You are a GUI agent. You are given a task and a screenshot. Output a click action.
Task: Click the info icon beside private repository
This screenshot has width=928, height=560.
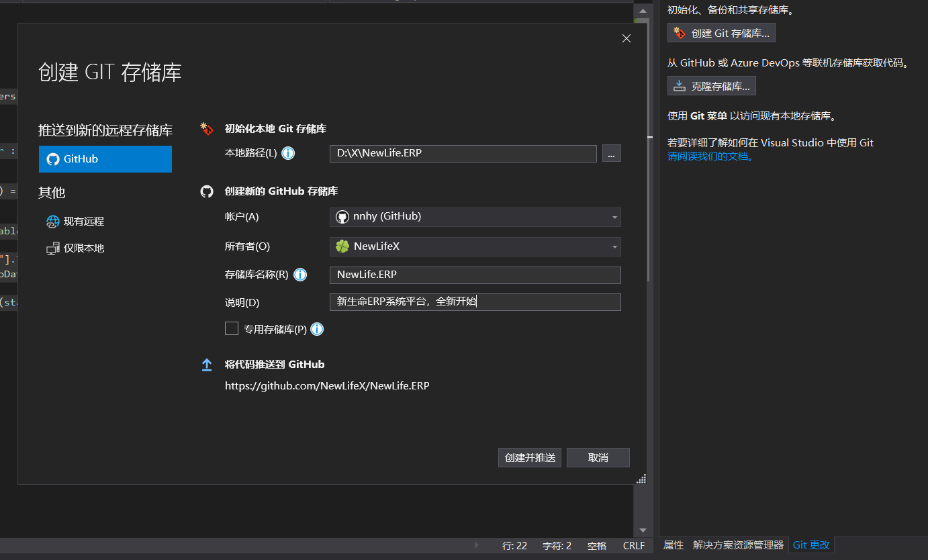317,329
